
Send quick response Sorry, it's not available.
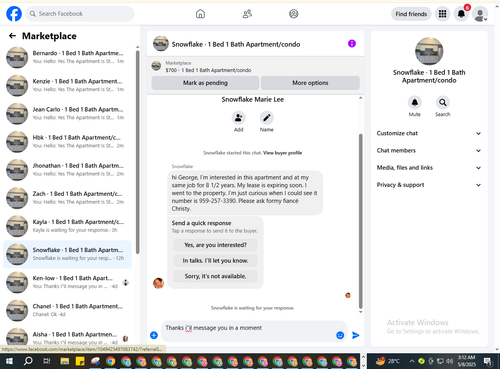pos(215,276)
